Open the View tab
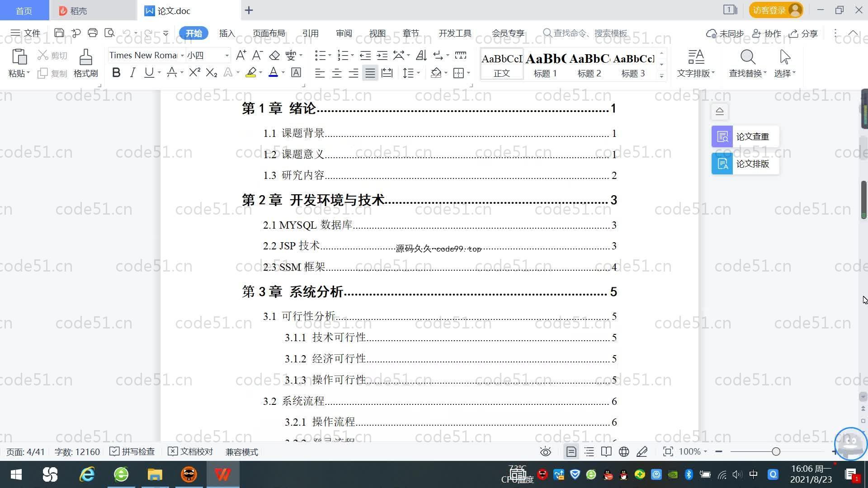Image resolution: width=868 pixels, height=488 pixels. [377, 33]
